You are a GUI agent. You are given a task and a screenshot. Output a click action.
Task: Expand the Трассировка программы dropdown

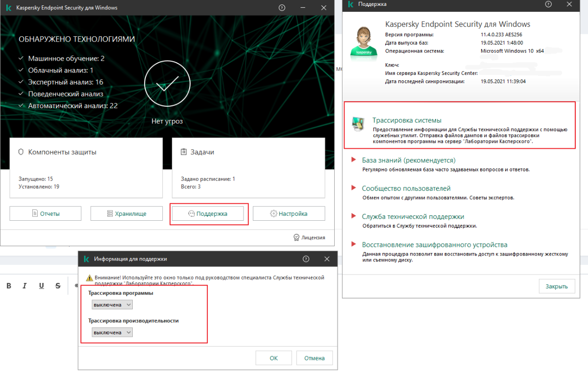point(112,304)
